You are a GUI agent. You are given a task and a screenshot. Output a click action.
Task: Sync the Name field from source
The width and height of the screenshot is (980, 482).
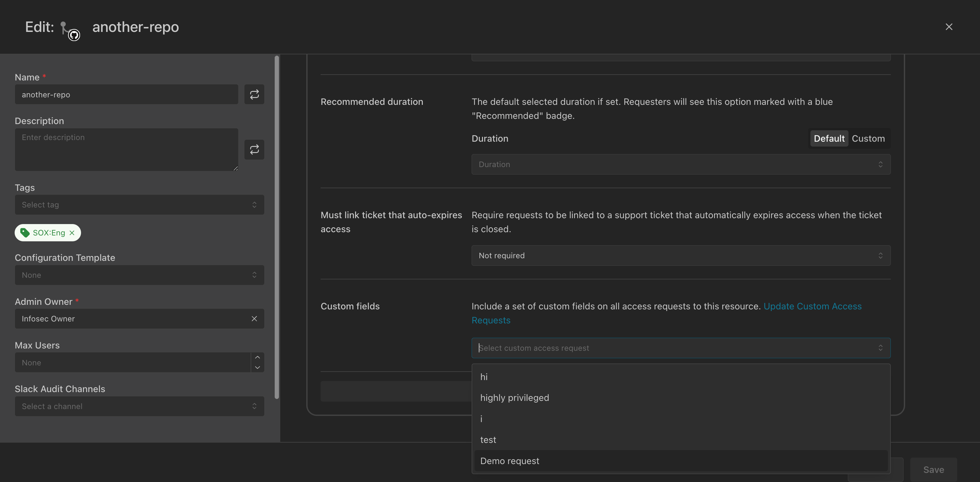pyautogui.click(x=254, y=94)
